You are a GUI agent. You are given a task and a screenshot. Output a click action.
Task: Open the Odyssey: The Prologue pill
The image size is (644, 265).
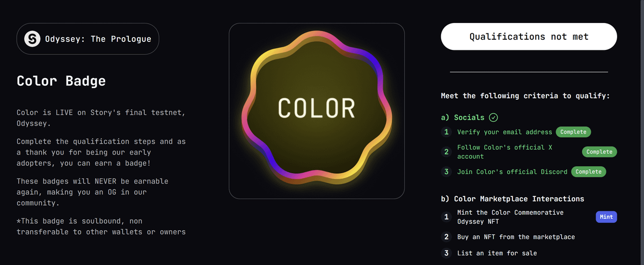pos(87,39)
